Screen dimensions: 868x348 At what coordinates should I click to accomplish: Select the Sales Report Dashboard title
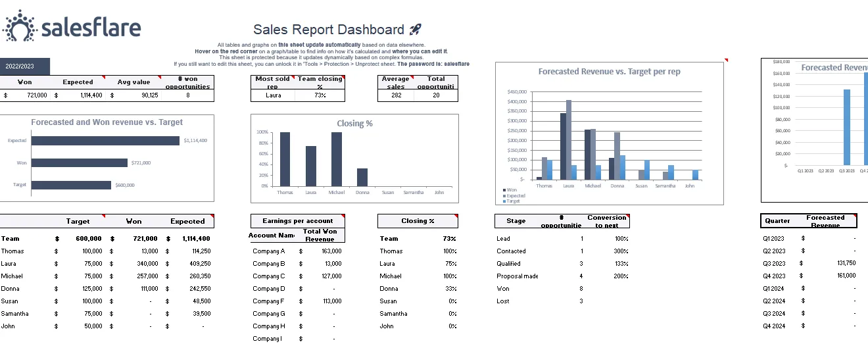pyautogui.click(x=329, y=30)
